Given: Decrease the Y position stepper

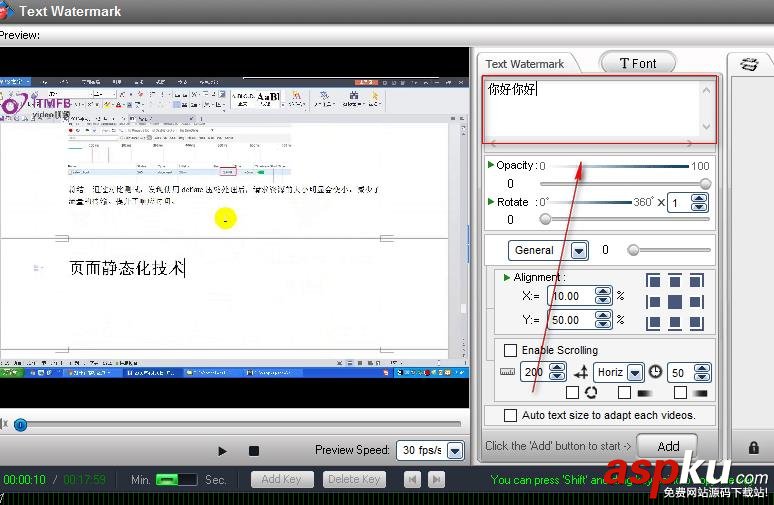Looking at the screenshot, I should pyautogui.click(x=603, y=324).
